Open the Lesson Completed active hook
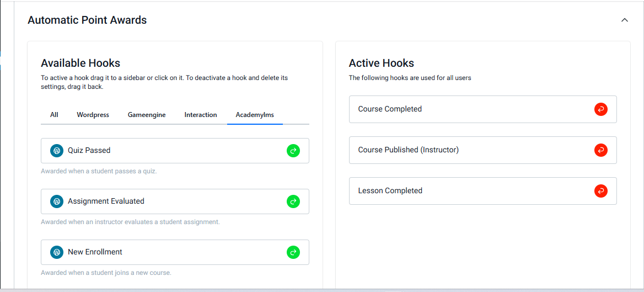 (483, 191)
